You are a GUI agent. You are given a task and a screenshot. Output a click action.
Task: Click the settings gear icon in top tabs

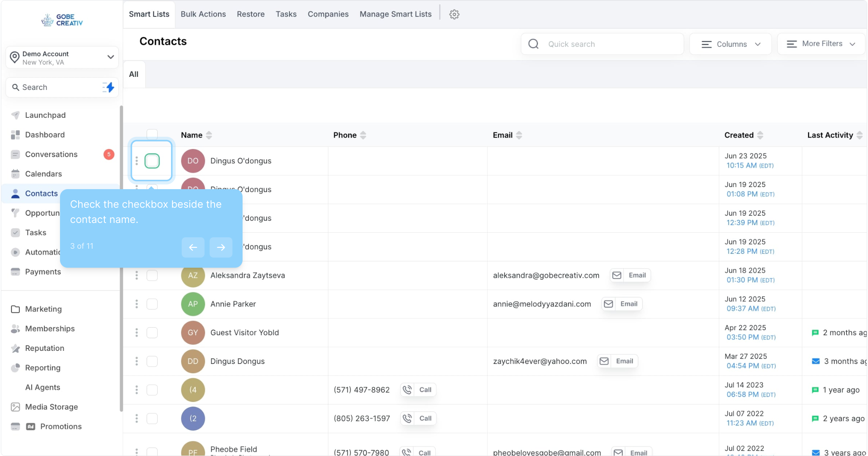coord(454,14)
